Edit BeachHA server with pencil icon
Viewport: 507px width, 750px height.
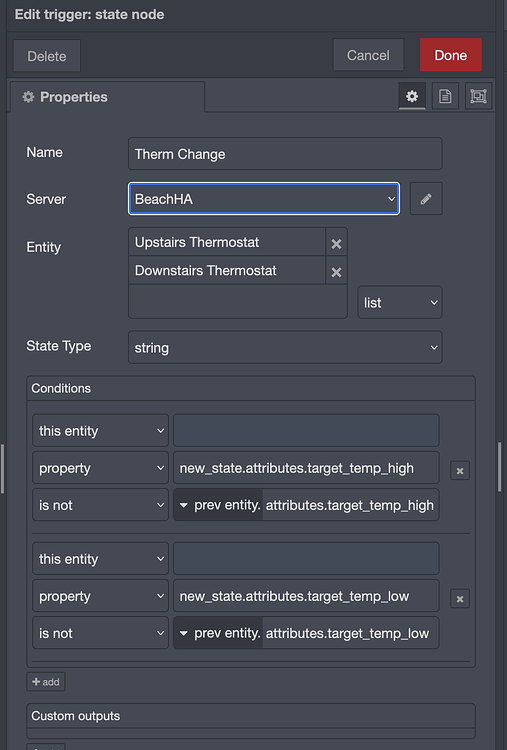click(426, 199)
